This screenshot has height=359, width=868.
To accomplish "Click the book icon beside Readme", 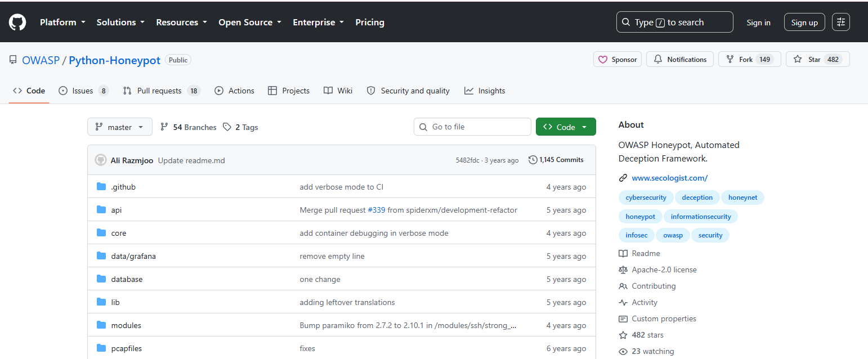I will pos(623,253).
